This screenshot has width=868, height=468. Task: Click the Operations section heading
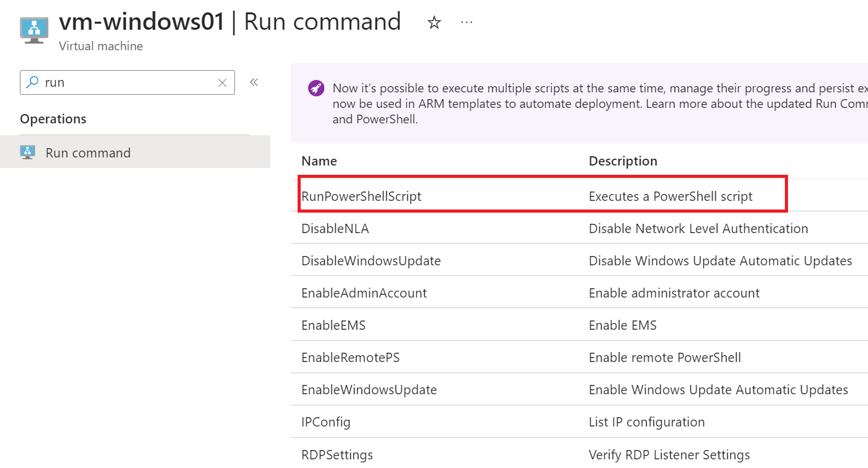(53, 119)
